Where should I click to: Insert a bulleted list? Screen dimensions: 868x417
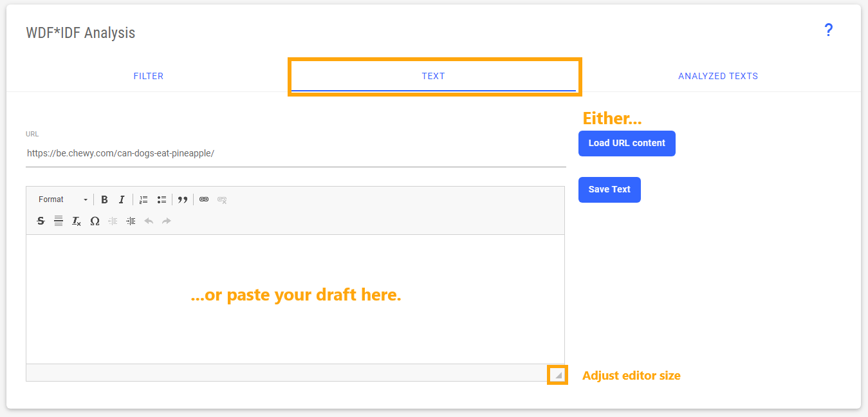coord(162,199)
